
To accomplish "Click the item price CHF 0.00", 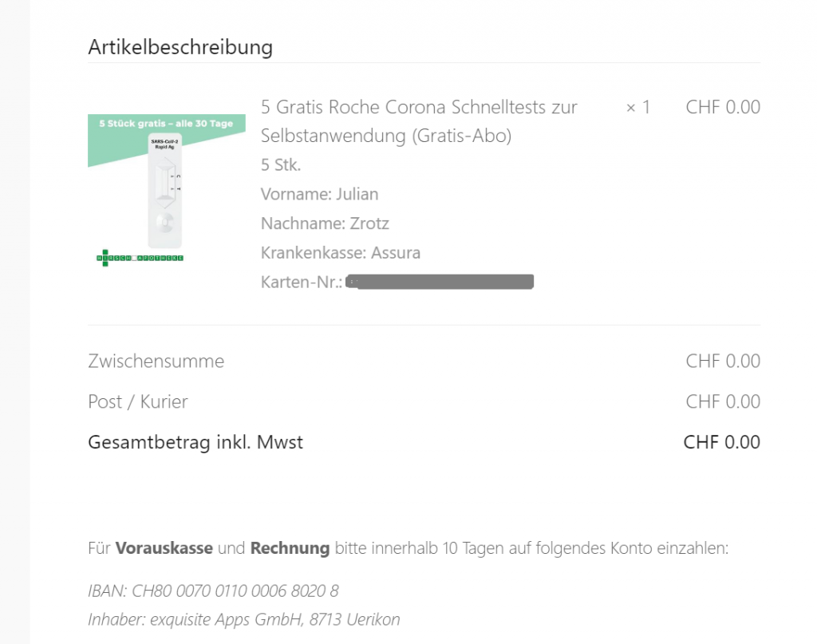I will pyautogui.click(x=723, y=107).
